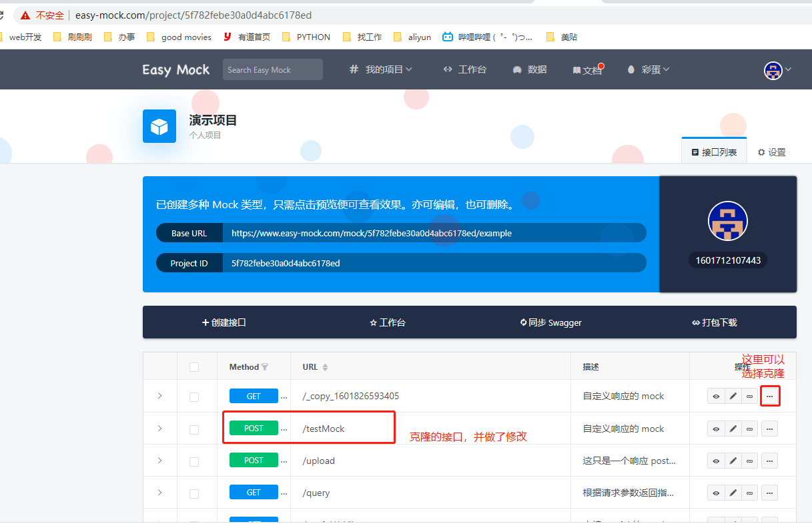This screenshot has width=812, height=526.
Task: Open the bilibili bookmark
Action: click(487, 37)
